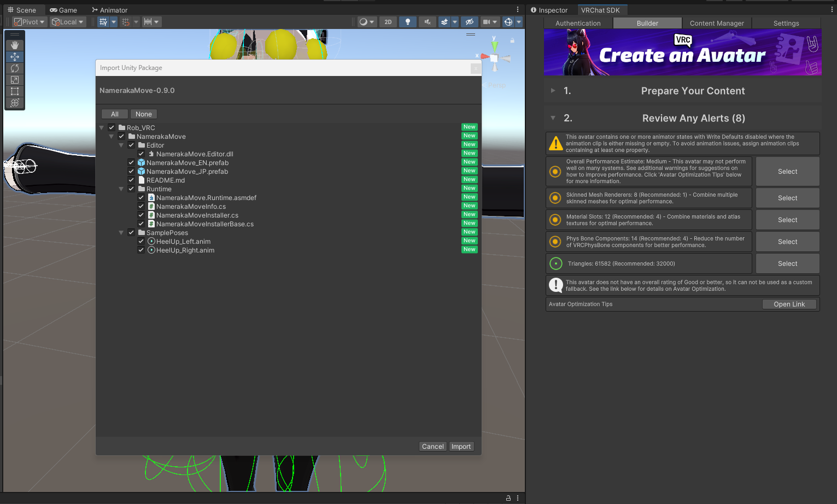Open the Gizmos dropdown arrow
The width and height of the screenshot is (837, 504).
(x=519, y=22)
